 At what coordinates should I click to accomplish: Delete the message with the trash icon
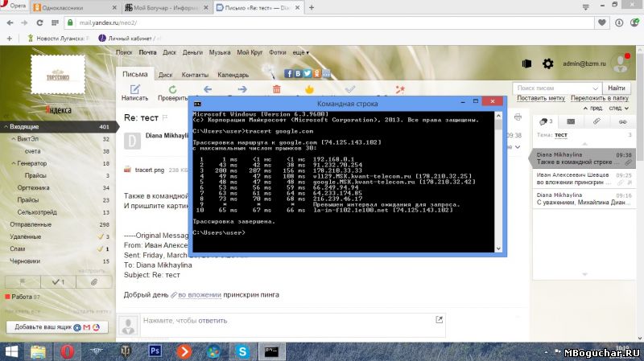(277, 89)
